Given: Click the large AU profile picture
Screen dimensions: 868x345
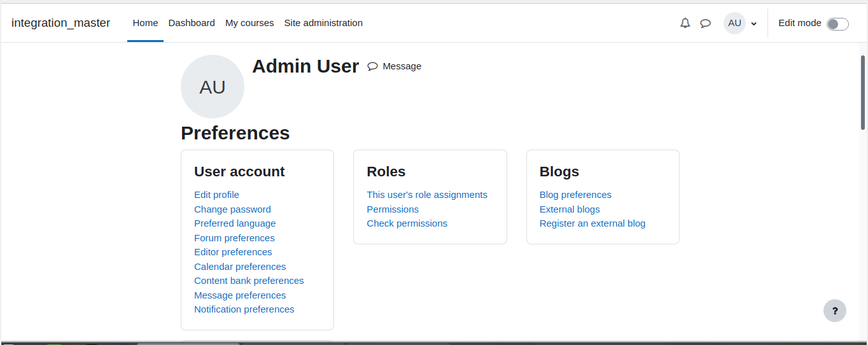Looking at the screenshot, I should [213, 87].
